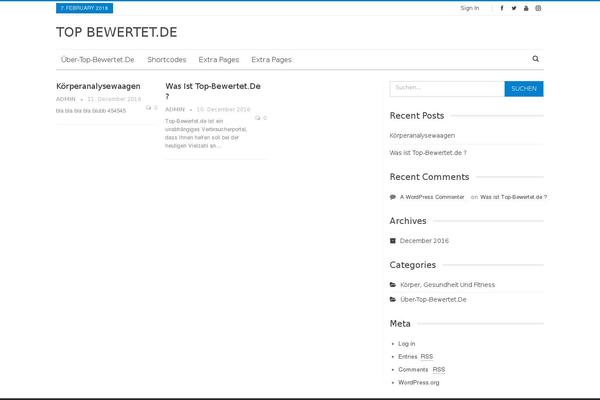Click A WordPress Commenter link
Screen dimensions: 600x400
[x=432, y=197]
